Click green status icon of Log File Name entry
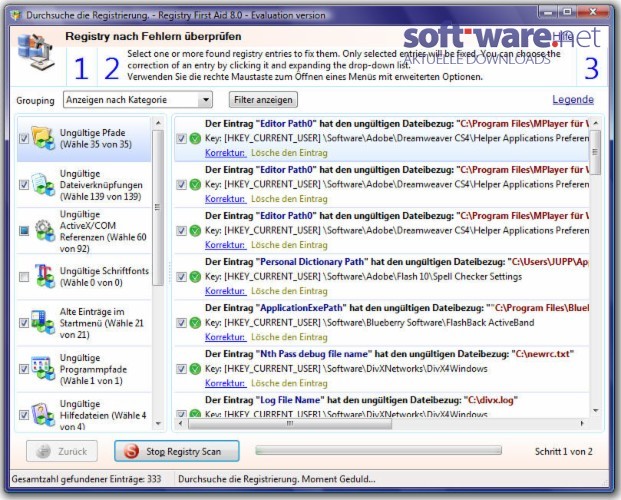The width and height of the screenshot is (621, 500). [x=195, y=414]
